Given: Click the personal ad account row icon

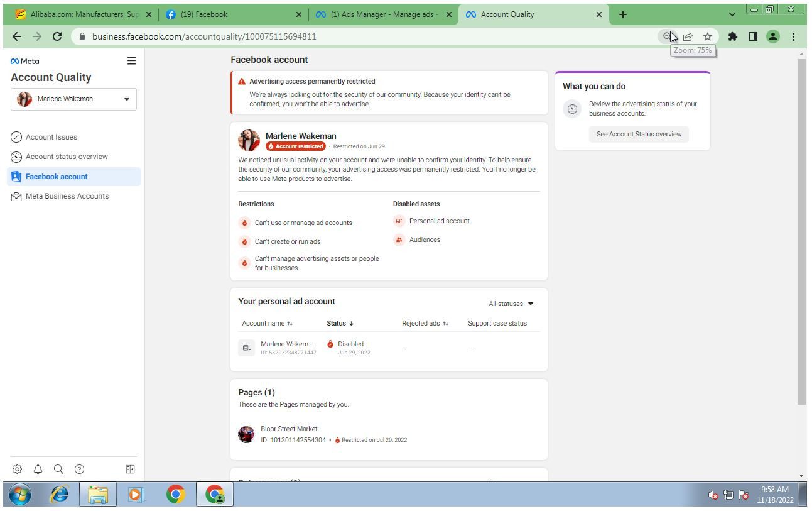Looking at the screenshot, I should [x=247, y=348].
